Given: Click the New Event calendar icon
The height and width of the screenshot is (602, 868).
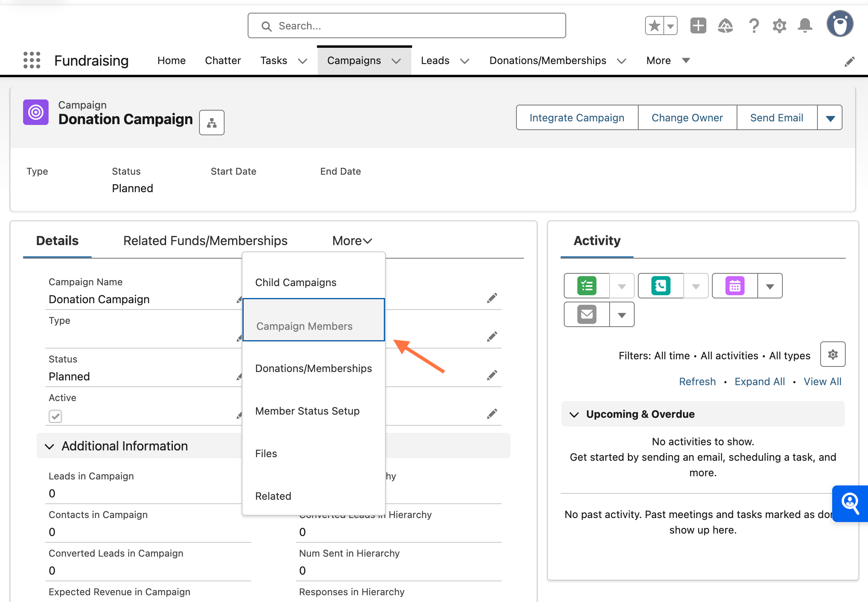Looking at the screenshot, I should pos(735,286).
